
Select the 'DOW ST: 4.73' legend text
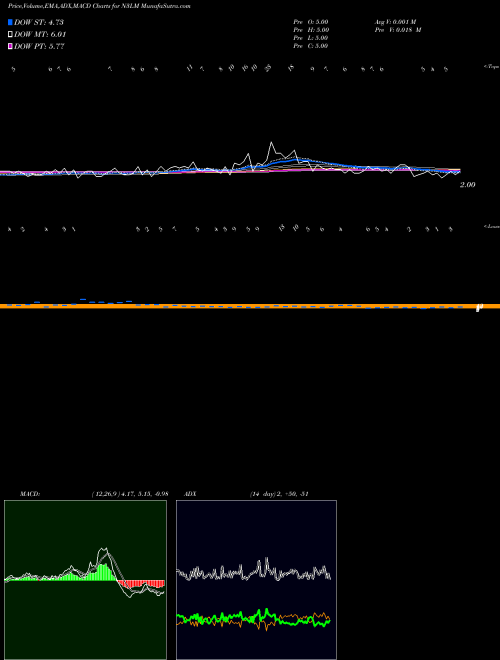(39, 22)
